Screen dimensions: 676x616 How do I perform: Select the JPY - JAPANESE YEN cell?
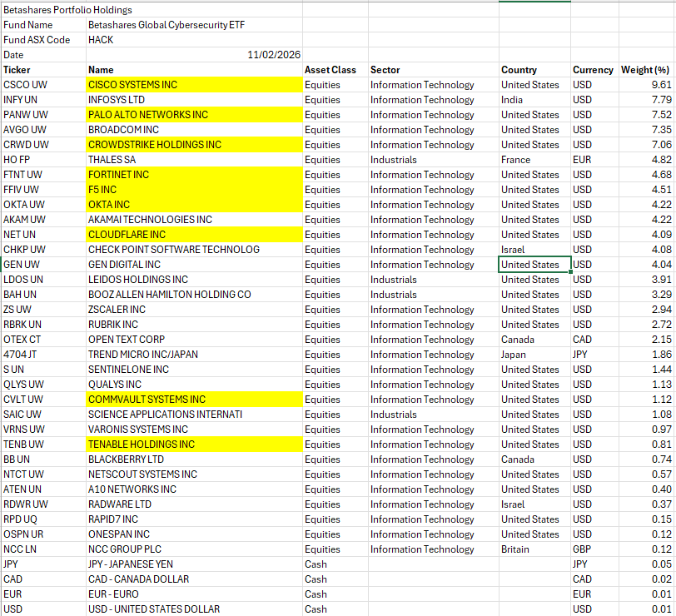[193, 564]
